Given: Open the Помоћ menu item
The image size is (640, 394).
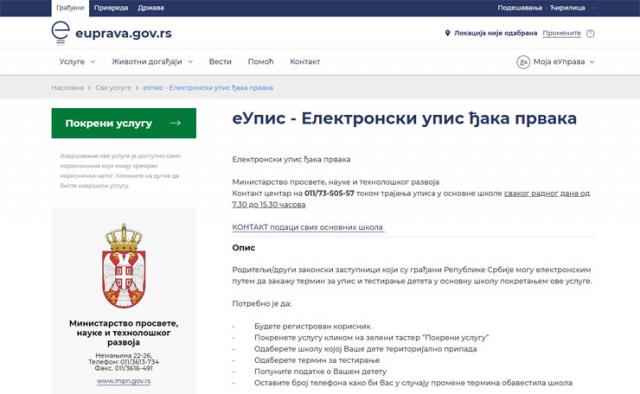Looking at the screenshot, I should 261,62.
